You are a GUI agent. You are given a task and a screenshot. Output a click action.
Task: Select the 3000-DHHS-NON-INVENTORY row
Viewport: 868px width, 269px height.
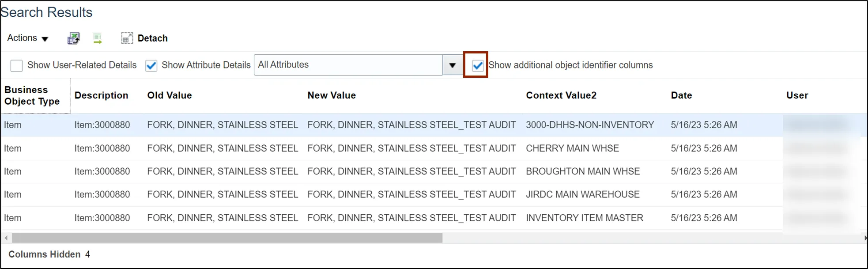coord(589,125)
